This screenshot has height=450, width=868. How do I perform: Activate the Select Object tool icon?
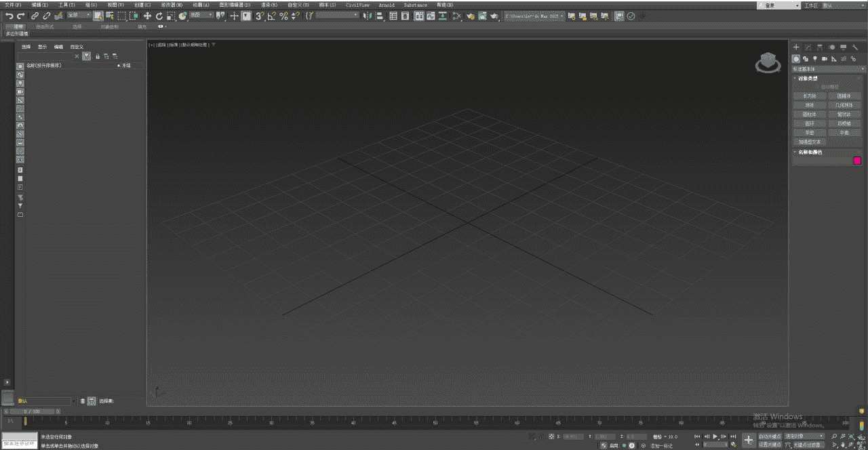98,16
